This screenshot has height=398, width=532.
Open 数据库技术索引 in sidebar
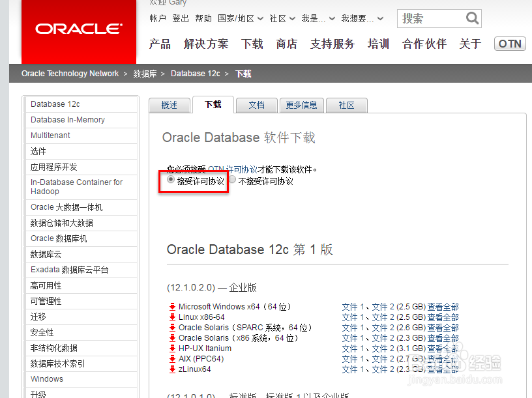click(81, 363)
